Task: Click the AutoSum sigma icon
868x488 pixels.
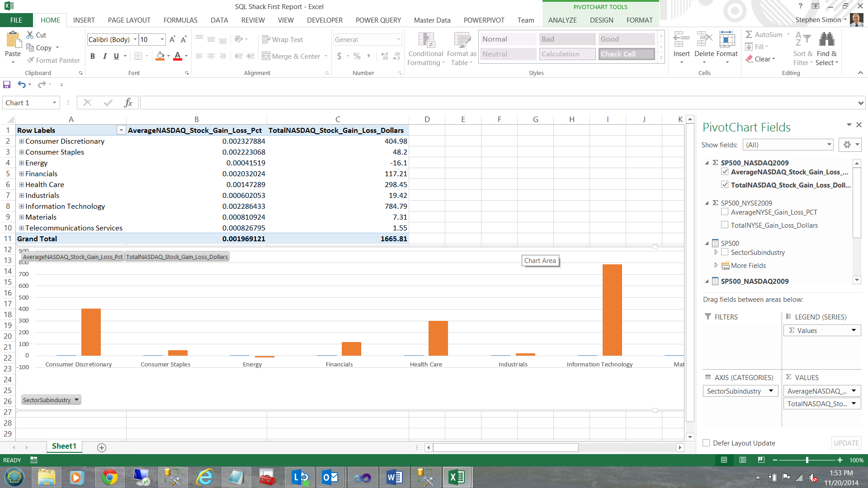Action: point(749,34)
